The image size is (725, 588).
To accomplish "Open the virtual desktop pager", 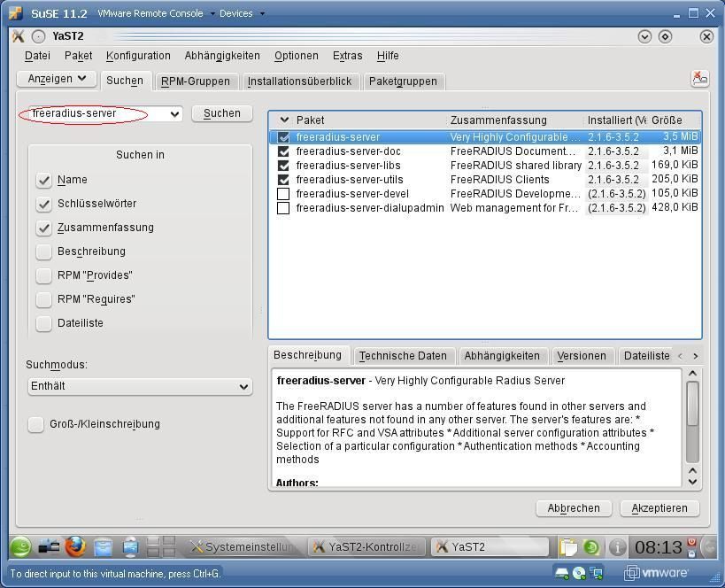I will (160, 547).
